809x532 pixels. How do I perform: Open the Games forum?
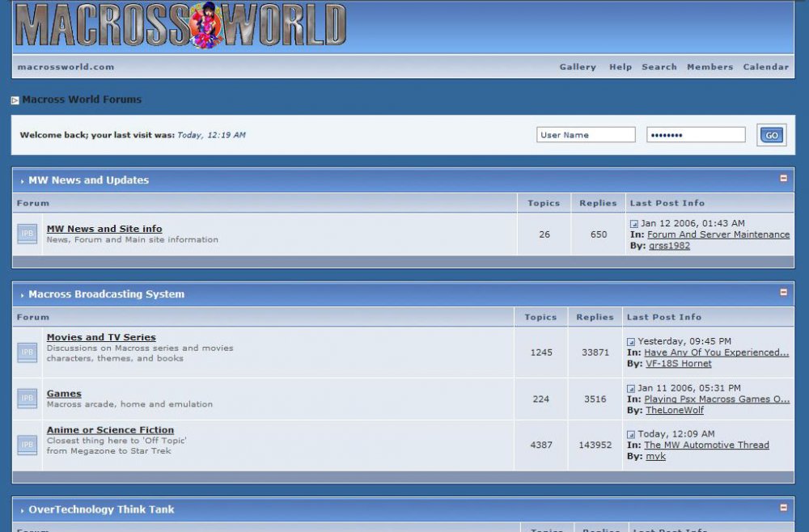click(x=64, y=393)
